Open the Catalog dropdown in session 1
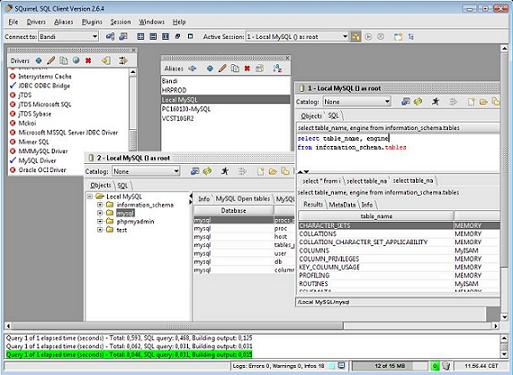The width and height of the screenshot is (513, 375). (387, 101)
